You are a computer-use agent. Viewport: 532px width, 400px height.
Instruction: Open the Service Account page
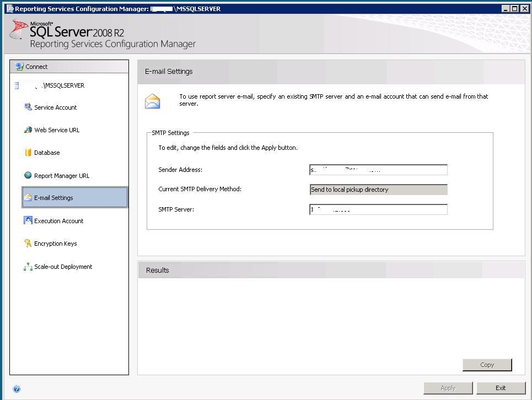tap(55, 107)
